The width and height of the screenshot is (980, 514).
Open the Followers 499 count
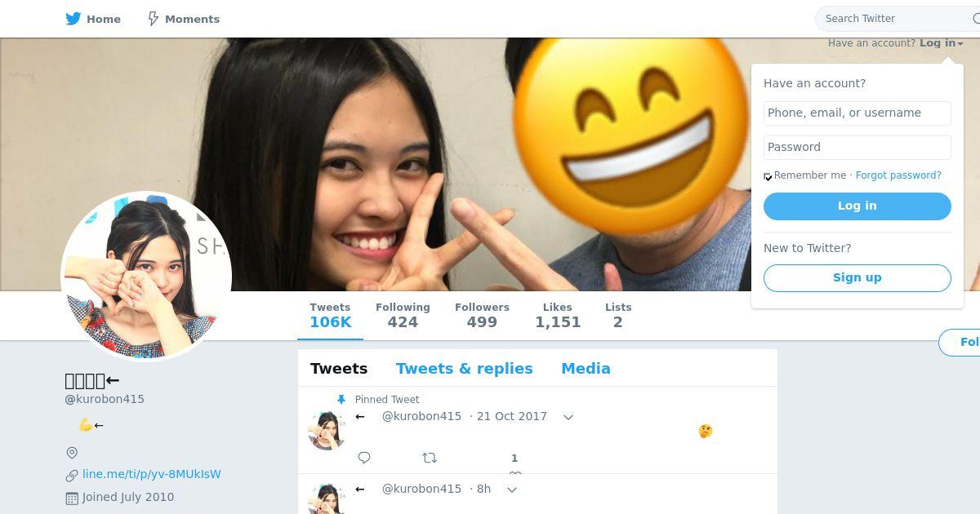coord(482,315)
